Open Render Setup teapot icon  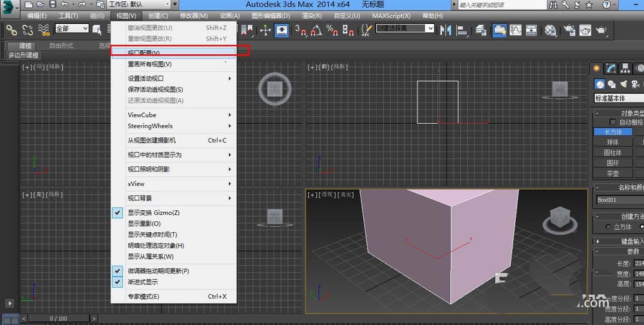(569, 30)
